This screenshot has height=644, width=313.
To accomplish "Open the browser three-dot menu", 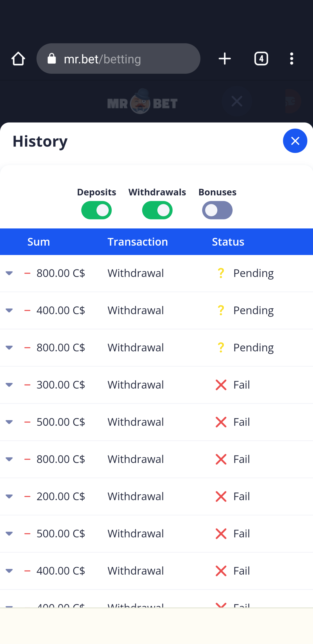I will [292, 59].
